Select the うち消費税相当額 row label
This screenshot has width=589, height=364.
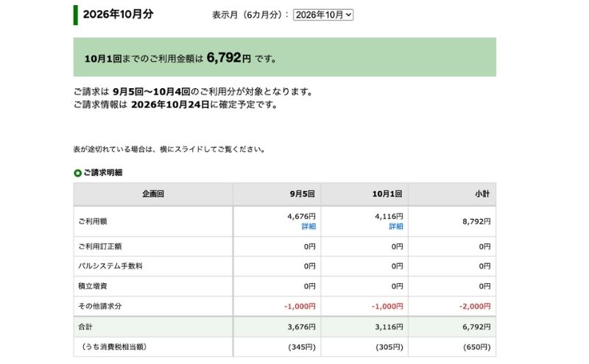(x=113, y=347)
